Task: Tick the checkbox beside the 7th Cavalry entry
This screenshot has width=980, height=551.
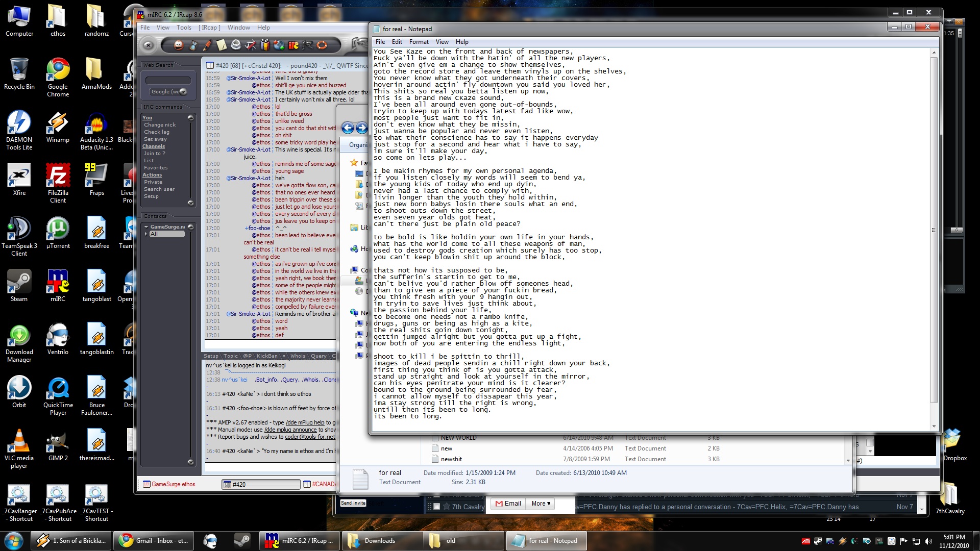Action: (x=436, y=507)
